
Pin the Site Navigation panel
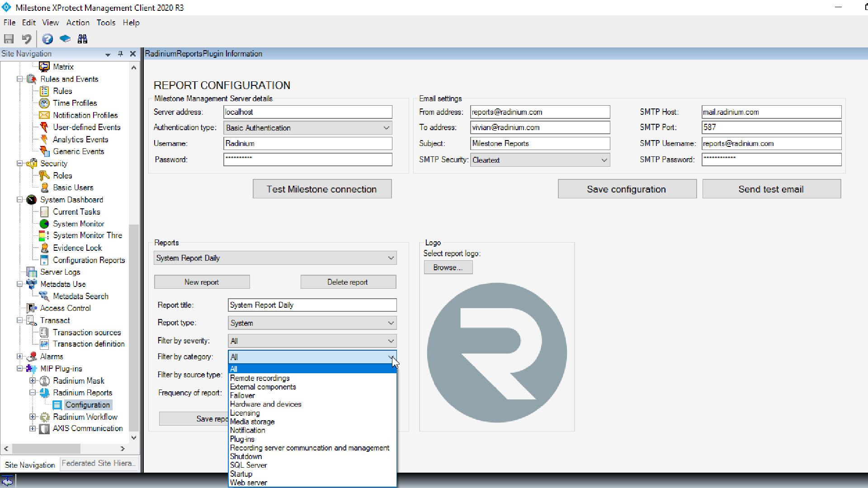(x=120, y=54)
